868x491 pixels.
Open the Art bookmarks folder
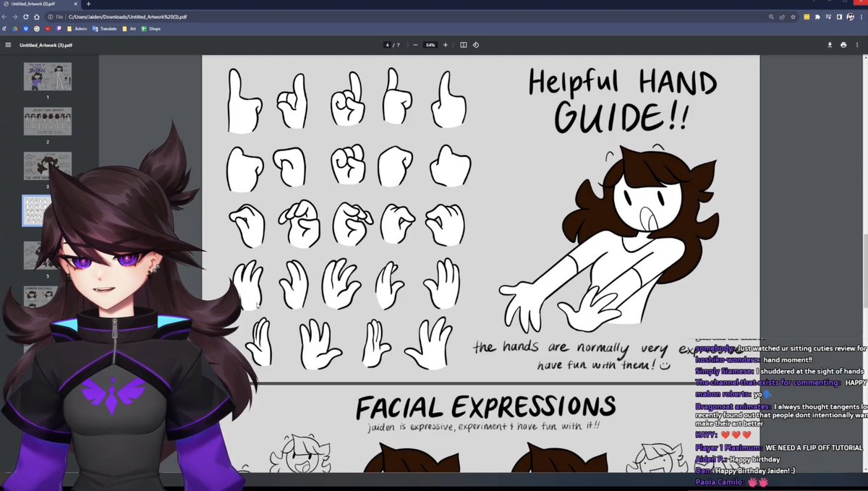(129, 29)
